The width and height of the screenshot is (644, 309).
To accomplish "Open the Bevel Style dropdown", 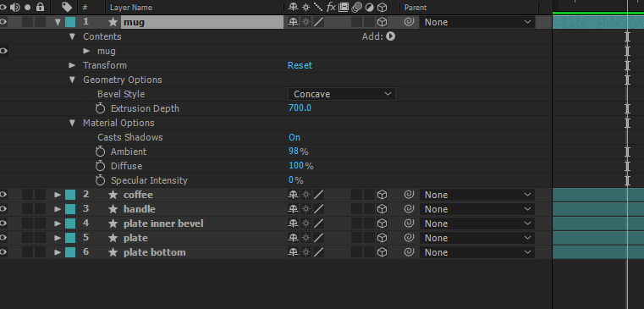I will [341, 94].
